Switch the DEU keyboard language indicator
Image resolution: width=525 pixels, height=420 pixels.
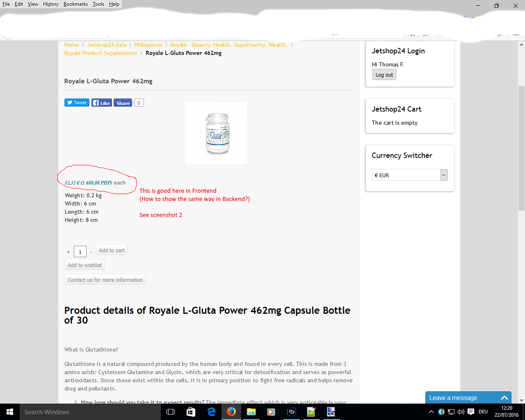coord(483,412)
